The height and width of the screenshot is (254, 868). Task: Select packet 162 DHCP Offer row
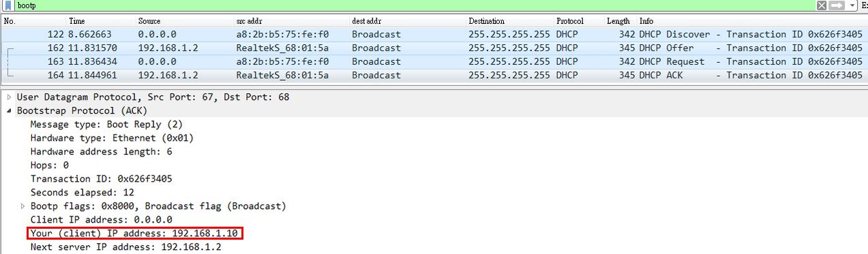[434, 48]
